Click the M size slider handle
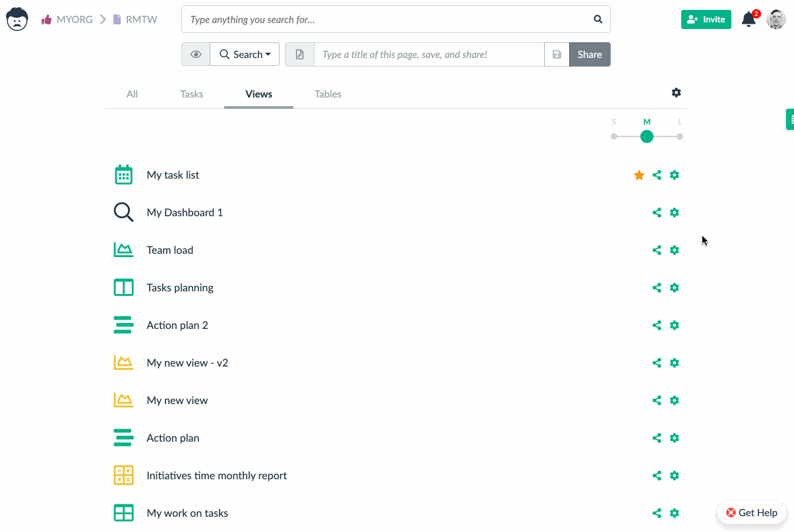The image size is (794, 532). (x=647, y=136)
